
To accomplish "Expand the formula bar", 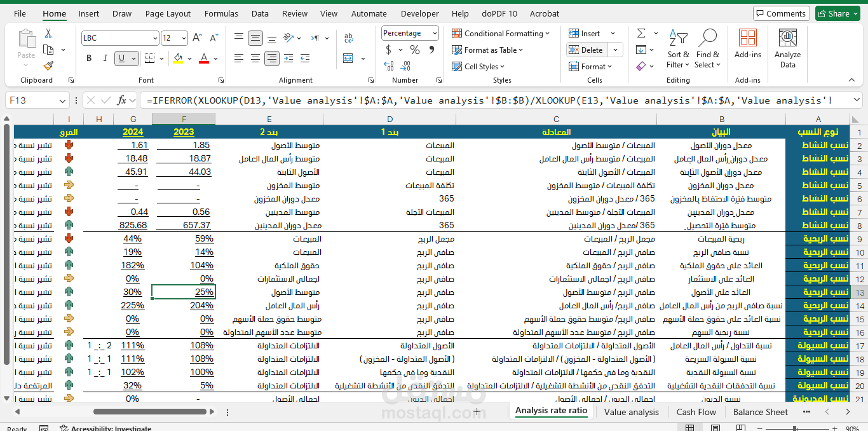I will (x=855, y=100).
